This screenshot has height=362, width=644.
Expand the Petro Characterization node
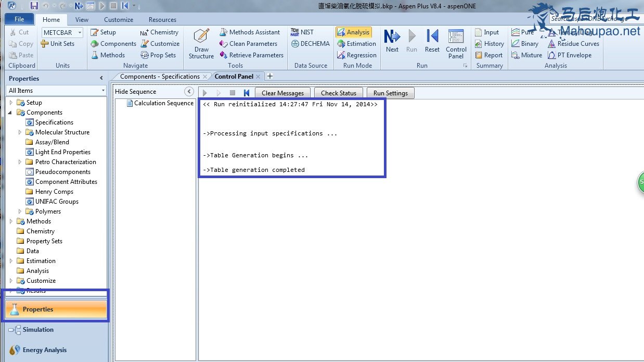point(20,162)
